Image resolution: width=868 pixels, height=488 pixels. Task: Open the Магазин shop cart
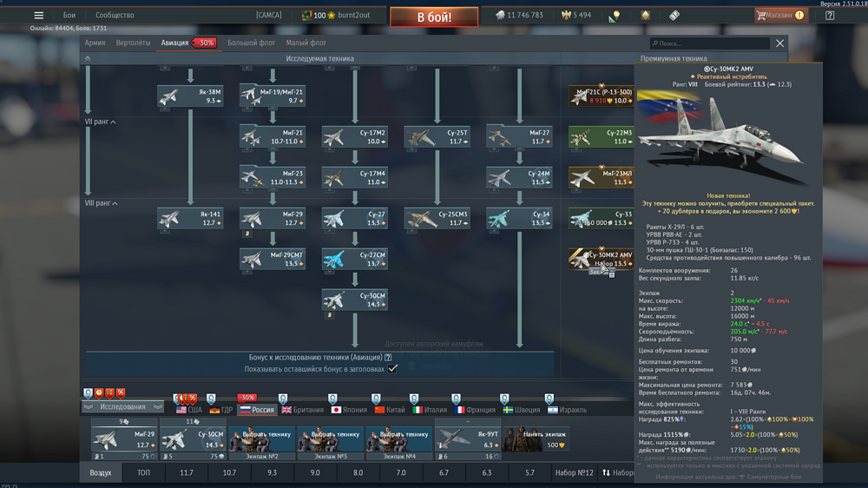(779, 15)
